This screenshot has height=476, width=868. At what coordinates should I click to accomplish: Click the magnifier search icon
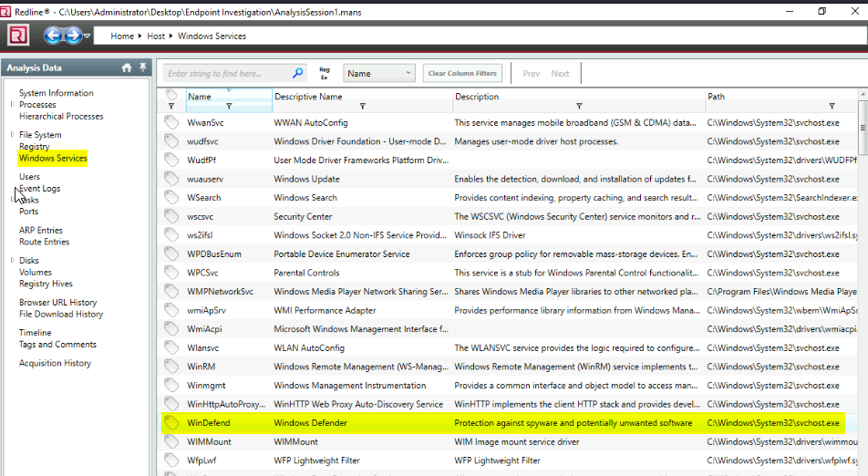coord(298,73)
